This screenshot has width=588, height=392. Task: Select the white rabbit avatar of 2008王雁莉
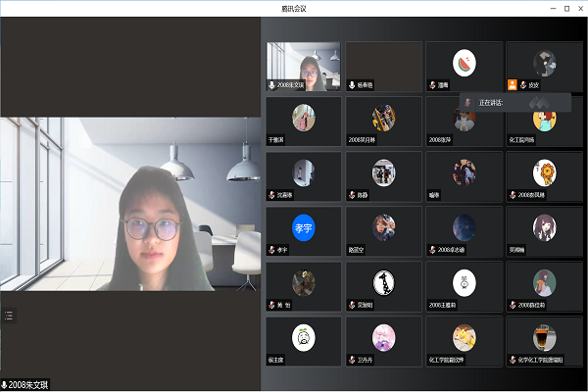point(465,282)
